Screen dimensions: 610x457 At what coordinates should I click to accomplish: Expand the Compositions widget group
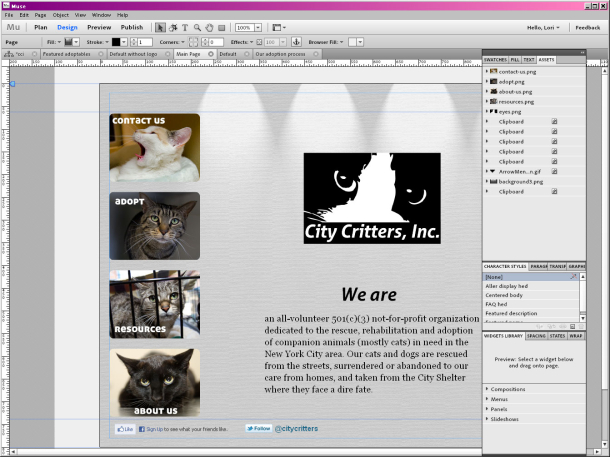tap(487, 389)
